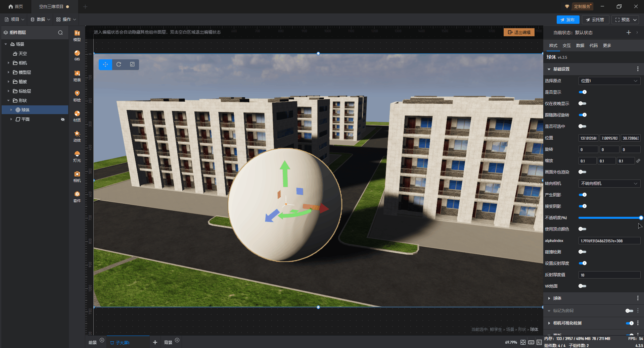Open the 套件 (kit) library
Image resolution: width=644 pixels, height=348 pixels.
pyautogui.click(x=77, y=197)
